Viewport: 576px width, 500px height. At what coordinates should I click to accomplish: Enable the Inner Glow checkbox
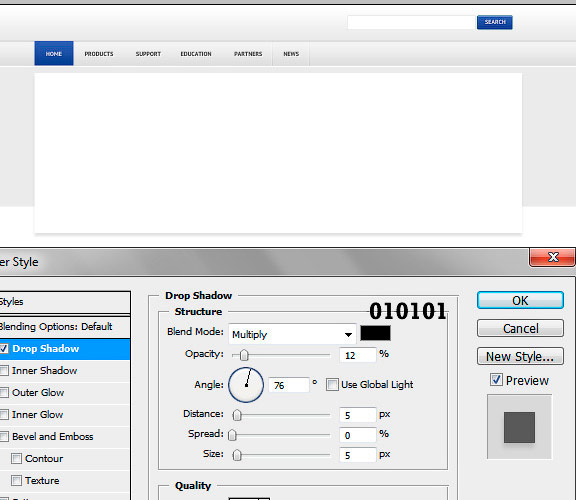4,414
